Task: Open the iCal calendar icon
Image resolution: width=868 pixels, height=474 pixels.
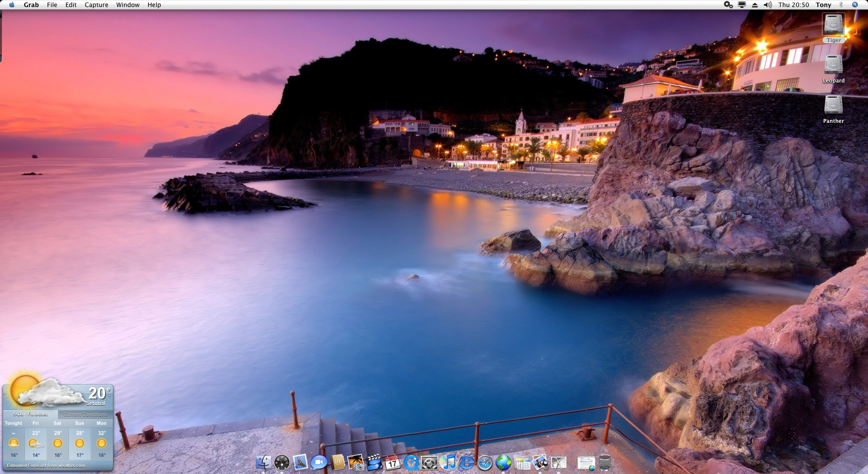Action: [392, 463]
